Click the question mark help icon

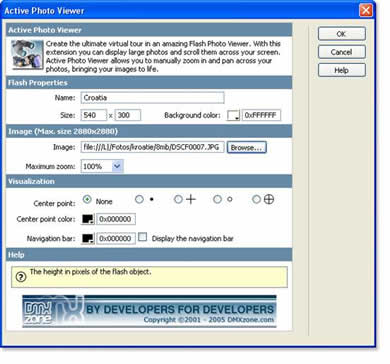[x=21, y=277]
